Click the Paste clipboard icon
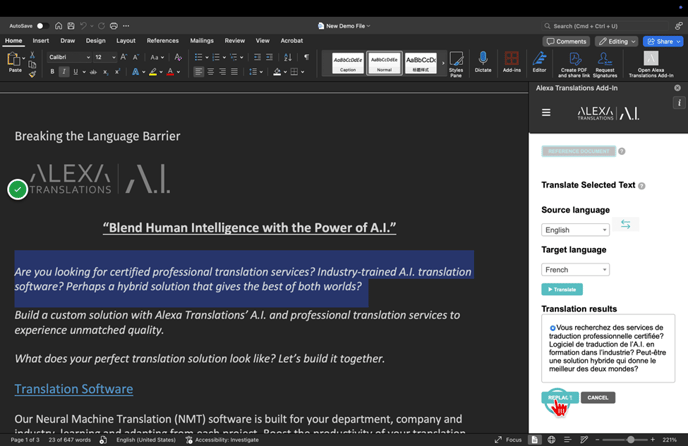The width and height of the screenshot is (688, 446). pos(14,59)
